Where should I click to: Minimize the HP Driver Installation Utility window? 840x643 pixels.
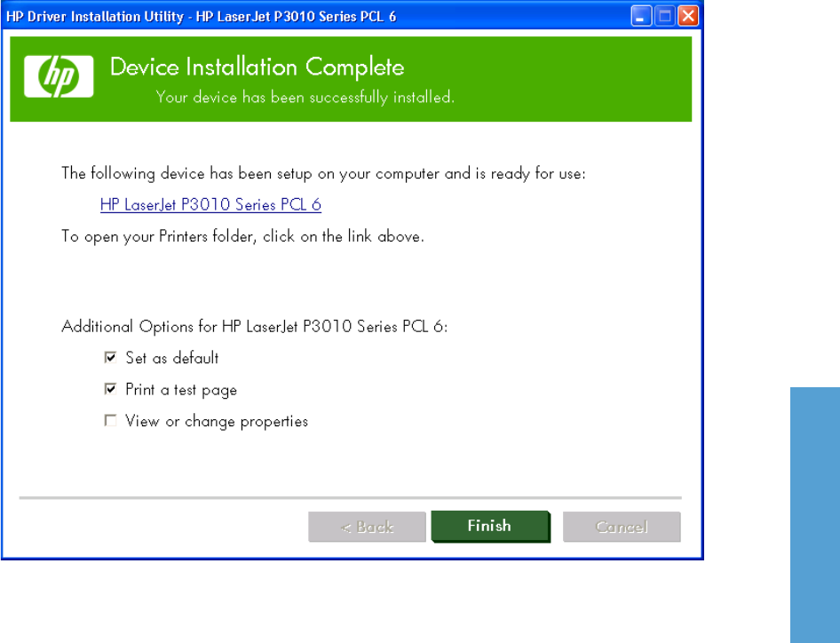641,16
